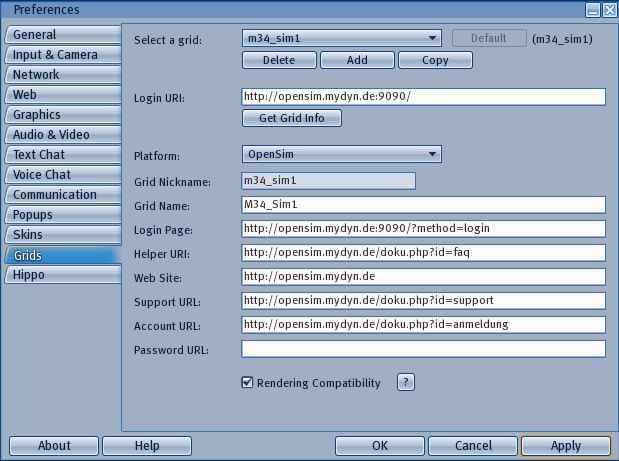
Task: Close the Preferences window
Action: click(x=609, y=9)
